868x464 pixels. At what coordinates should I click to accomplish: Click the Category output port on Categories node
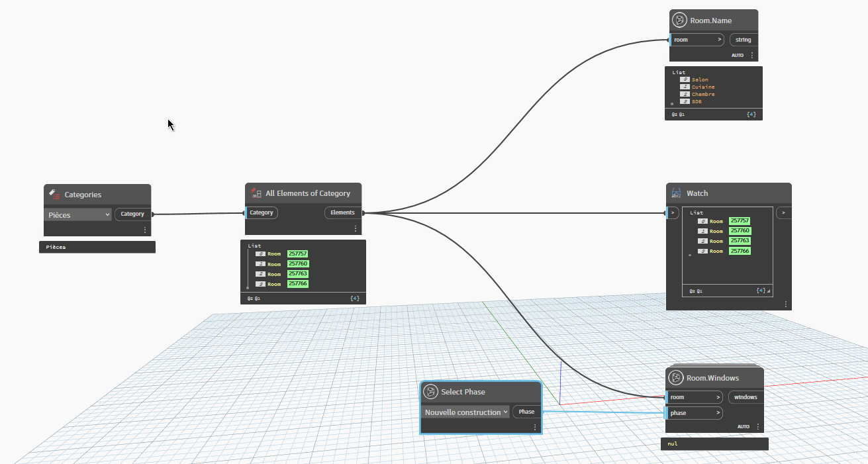click(132, 214)
